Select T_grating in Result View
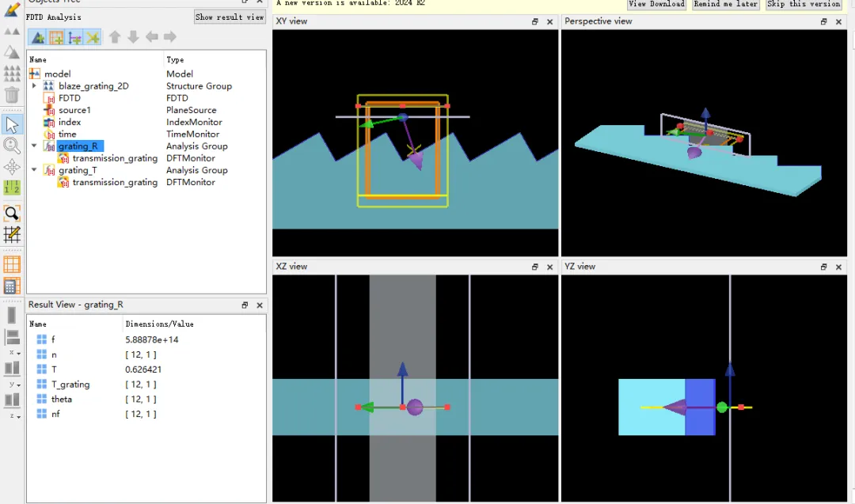 pos(70,385)
